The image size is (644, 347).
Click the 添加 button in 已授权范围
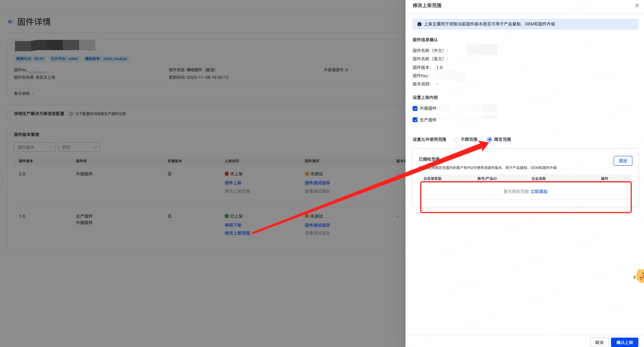coord(623,161)
